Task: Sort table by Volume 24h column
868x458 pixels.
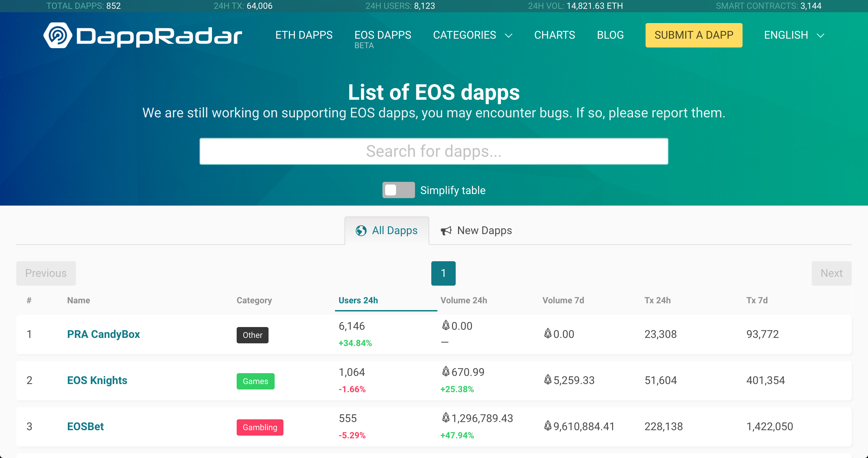Action: [x=464, y=300]
